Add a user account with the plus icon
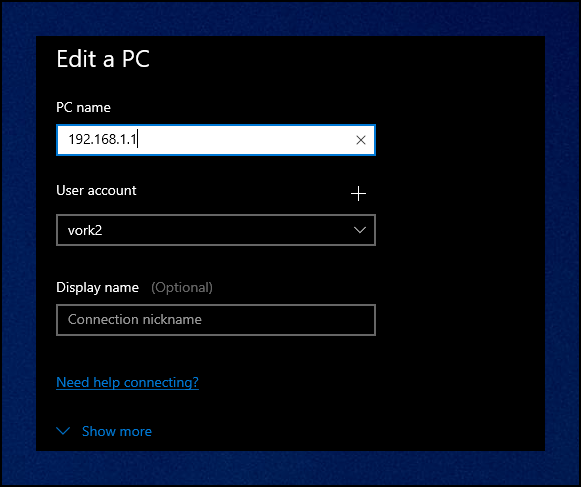 [358, 193]
